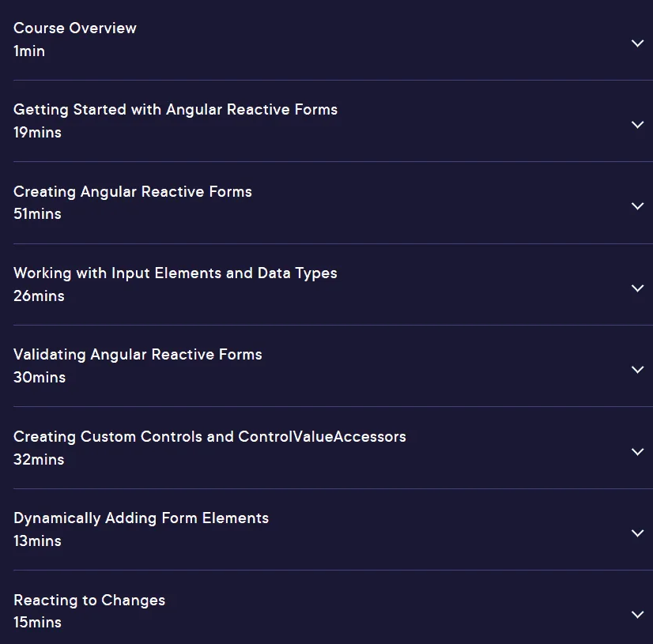
Task: Click Creating Custom Controls and ControlValueAccessors title
Action: pos(209,437)
